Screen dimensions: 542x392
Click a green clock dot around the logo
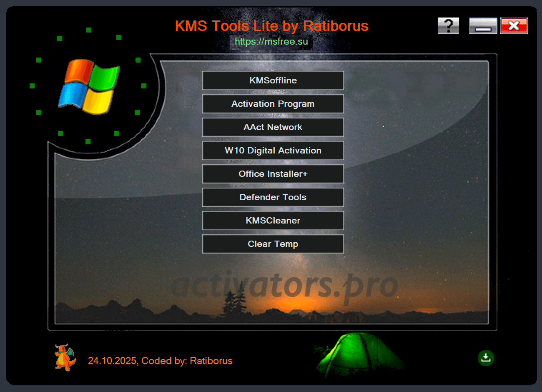(89, 30)
